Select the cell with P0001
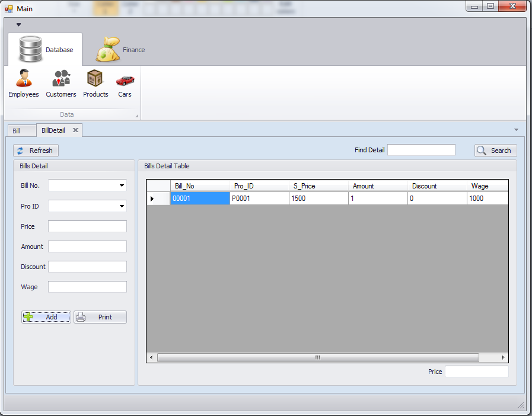 tap(259, 199)
